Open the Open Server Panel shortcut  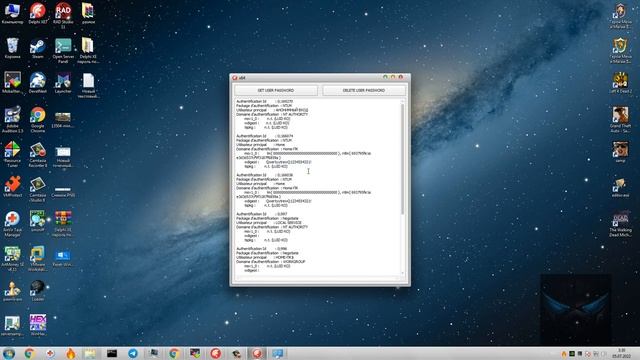pyautogui.click(x=63, y=51)
